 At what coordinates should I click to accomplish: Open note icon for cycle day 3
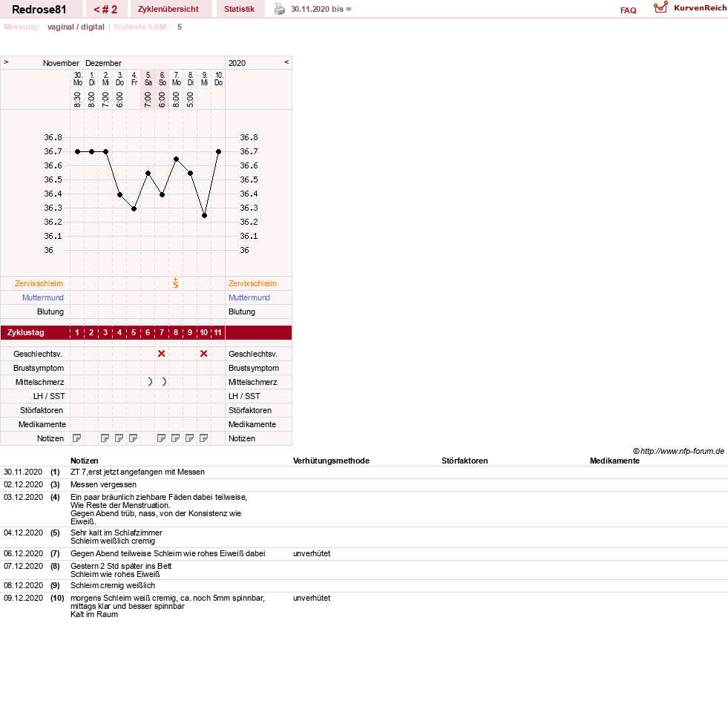(x=105, y=438)
